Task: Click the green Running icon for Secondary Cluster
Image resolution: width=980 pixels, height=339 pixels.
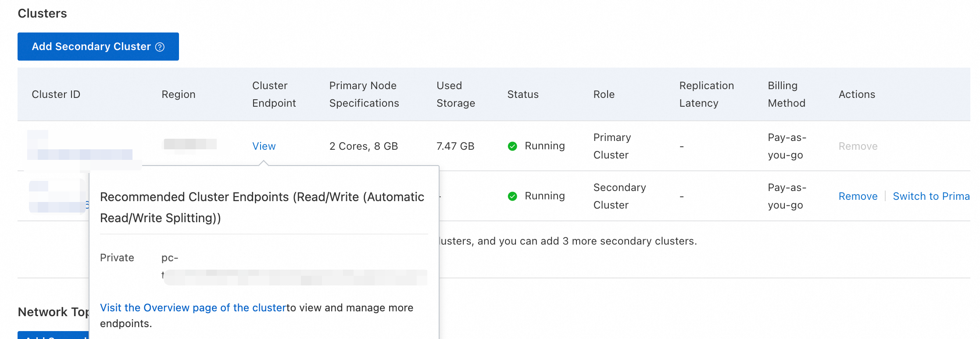Action: coord(512,196)
